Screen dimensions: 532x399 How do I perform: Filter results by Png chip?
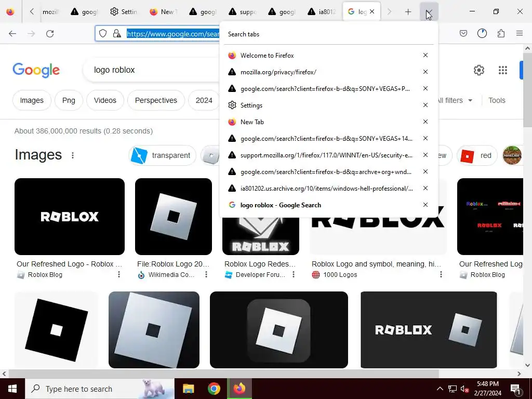pos(69,100)
